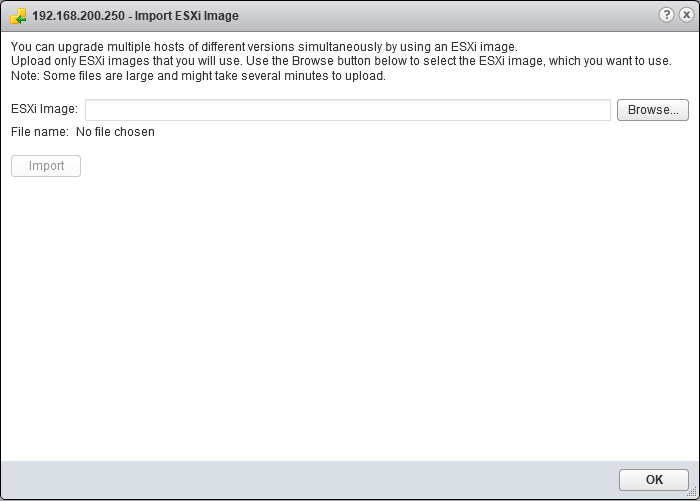Click the 192.168.200.250 host address in title
The image size is (700, 501).
(78, 16)
